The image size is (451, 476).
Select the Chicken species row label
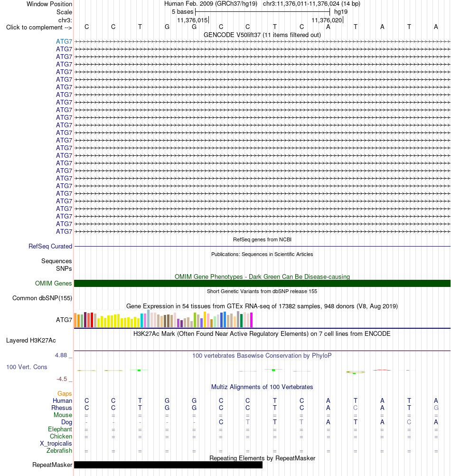61,437
